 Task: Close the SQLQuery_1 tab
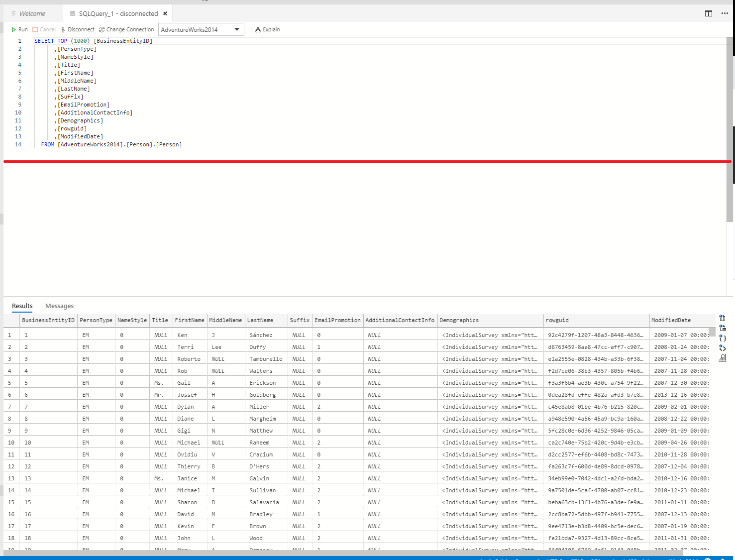(165, 13)
